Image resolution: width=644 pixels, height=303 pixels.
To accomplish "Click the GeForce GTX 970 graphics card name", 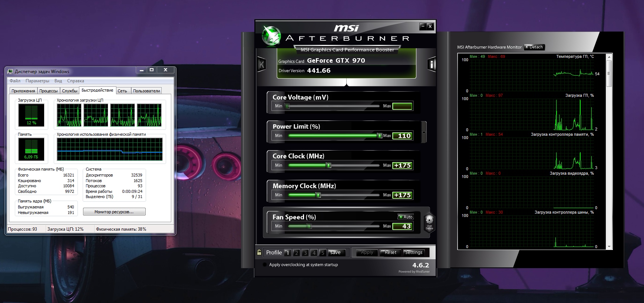I will click(x=336, y=60).
